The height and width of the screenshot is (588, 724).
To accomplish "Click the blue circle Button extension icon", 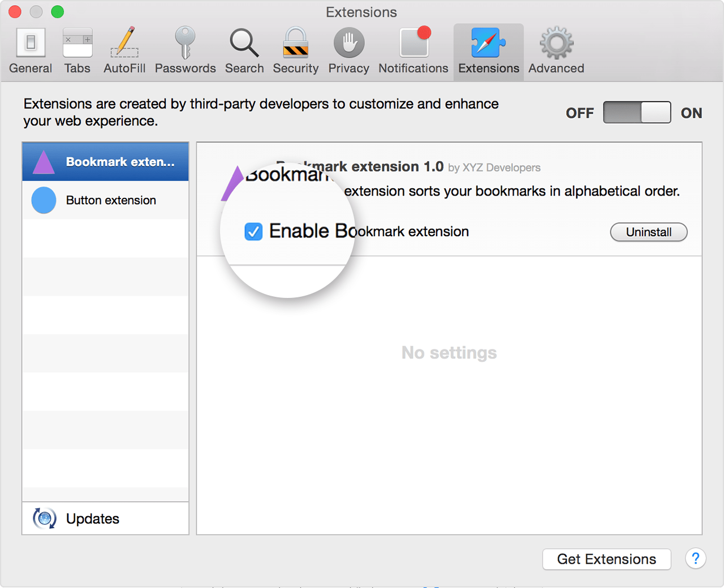I will [44, 200].
